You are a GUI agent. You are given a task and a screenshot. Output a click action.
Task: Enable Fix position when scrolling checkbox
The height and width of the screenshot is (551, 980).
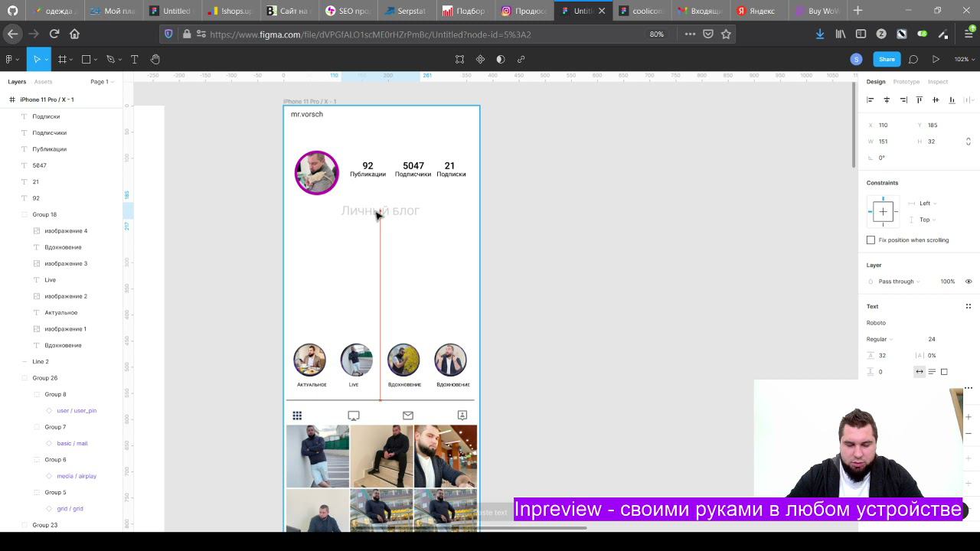tap(871, 240)
